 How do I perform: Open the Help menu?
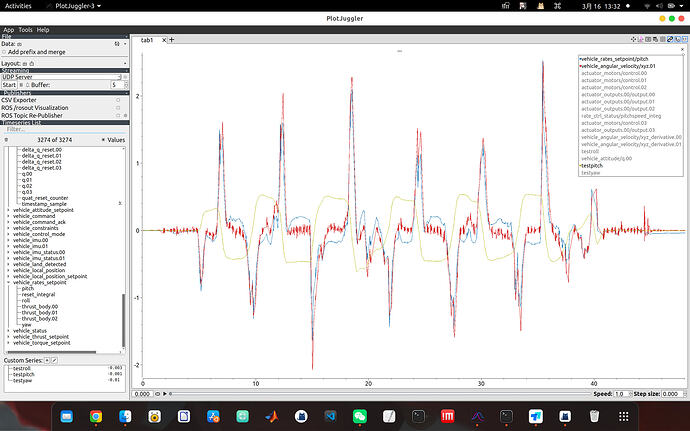click(43, 30)
